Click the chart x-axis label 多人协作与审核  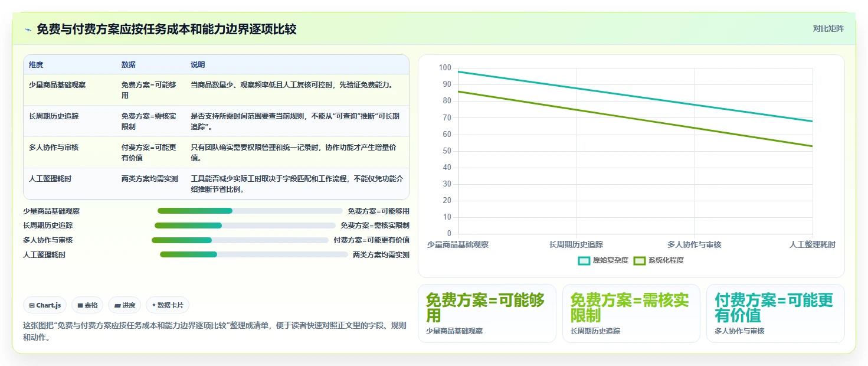[695, 244]
